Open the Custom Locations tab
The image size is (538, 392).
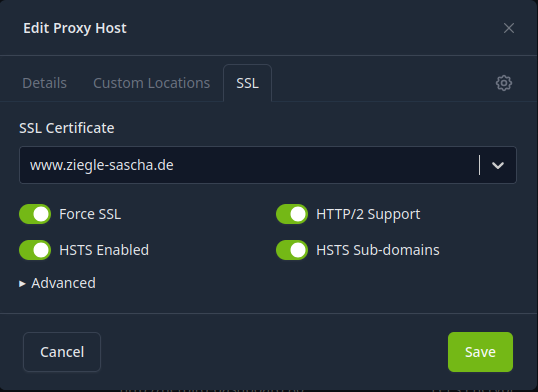point(151,83)
